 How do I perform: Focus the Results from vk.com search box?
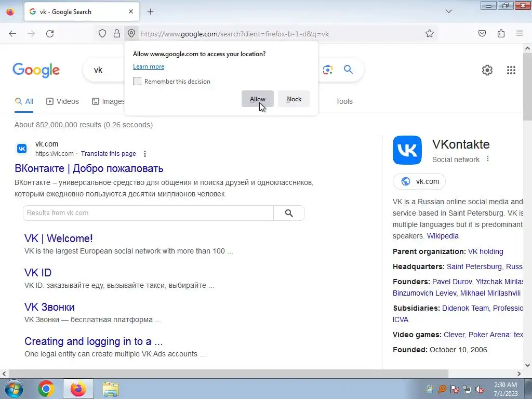pyautogui.click(x=148, y=212)
